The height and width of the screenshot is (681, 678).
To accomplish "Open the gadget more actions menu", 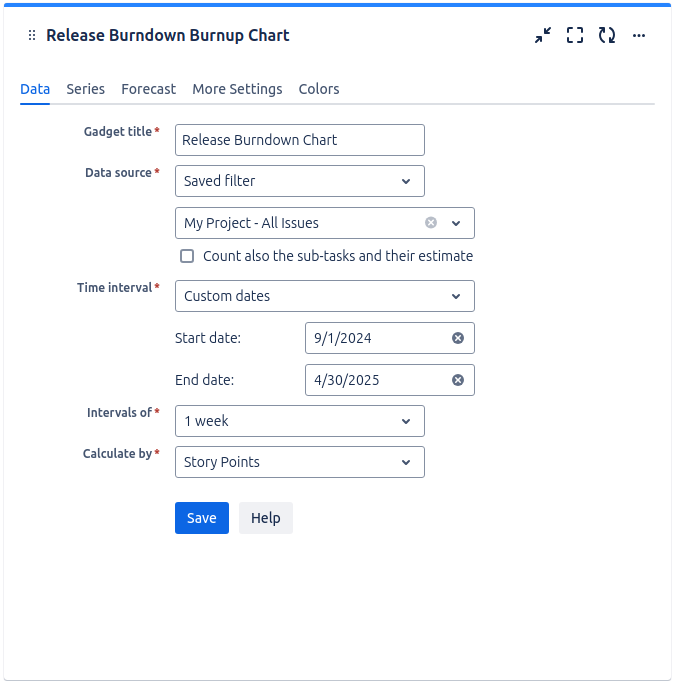I will (639, 35).
